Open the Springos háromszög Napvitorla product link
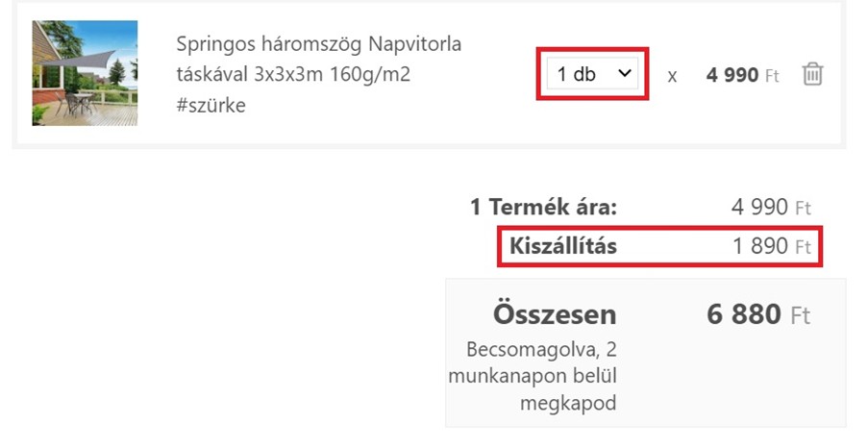868x448 pixels. click(319, 43)
